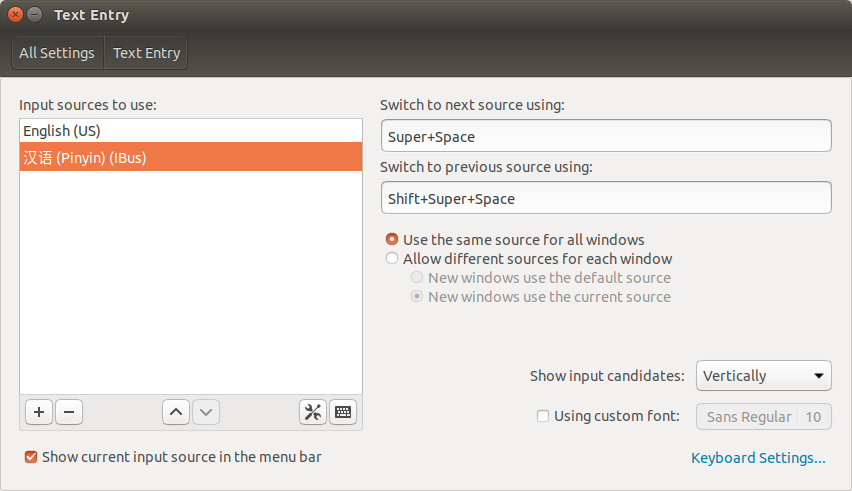The height and width of the screenshot is (491, 852).
Task: Open the Sans Regular font chooser
Action: point(763,417)
